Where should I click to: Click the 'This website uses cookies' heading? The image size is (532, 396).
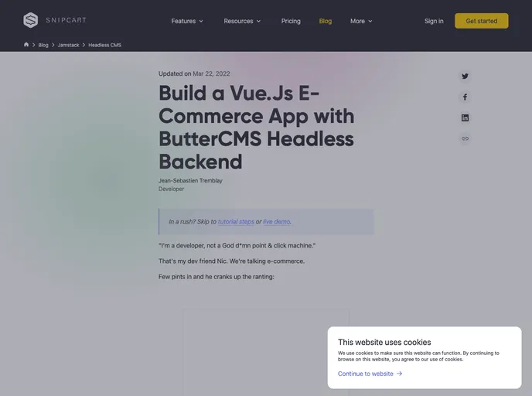tap(384, 342)
